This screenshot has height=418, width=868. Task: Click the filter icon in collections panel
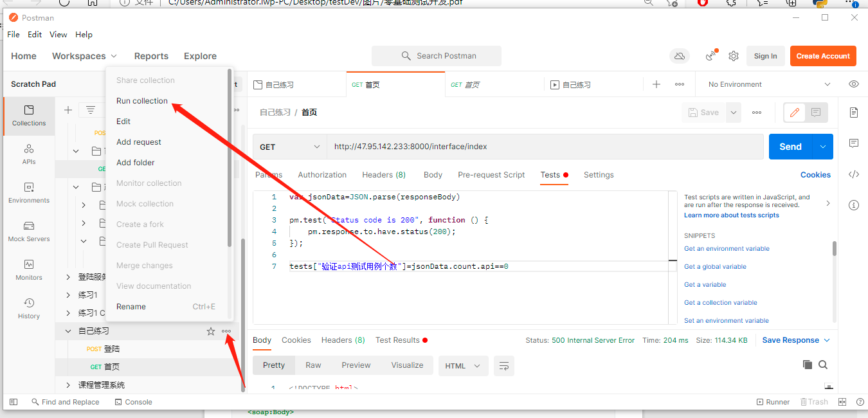point(91,110)
